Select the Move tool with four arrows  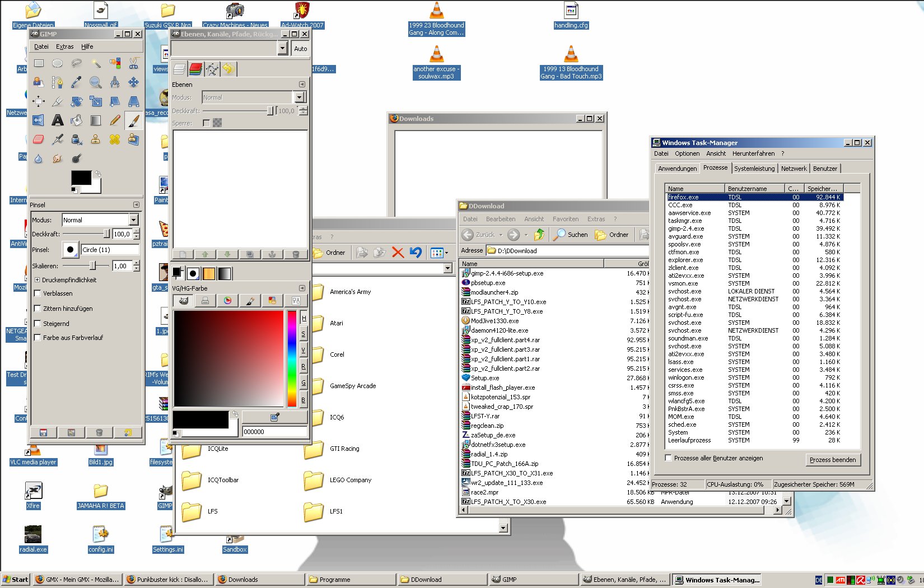click(134, 82)
